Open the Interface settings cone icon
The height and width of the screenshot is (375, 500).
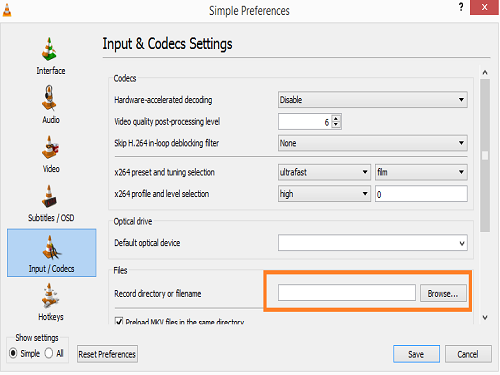coord(49,49)
